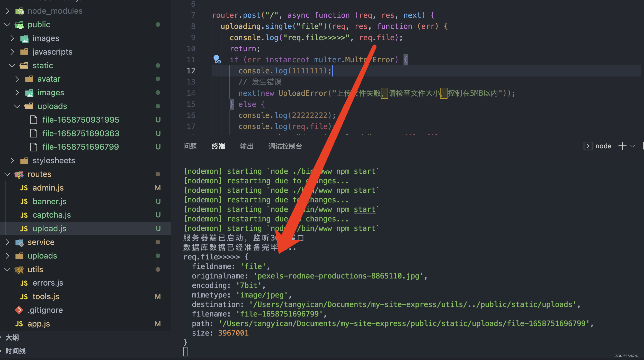The image size is (644, 360).
Task: Open captcha.js in the routes folder
Action: [52, 215]
